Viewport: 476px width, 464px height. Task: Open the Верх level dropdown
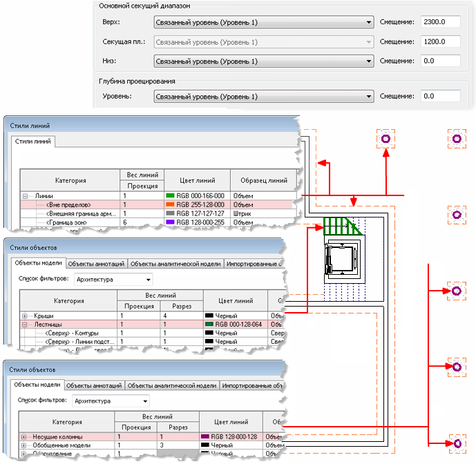[263, 23]
